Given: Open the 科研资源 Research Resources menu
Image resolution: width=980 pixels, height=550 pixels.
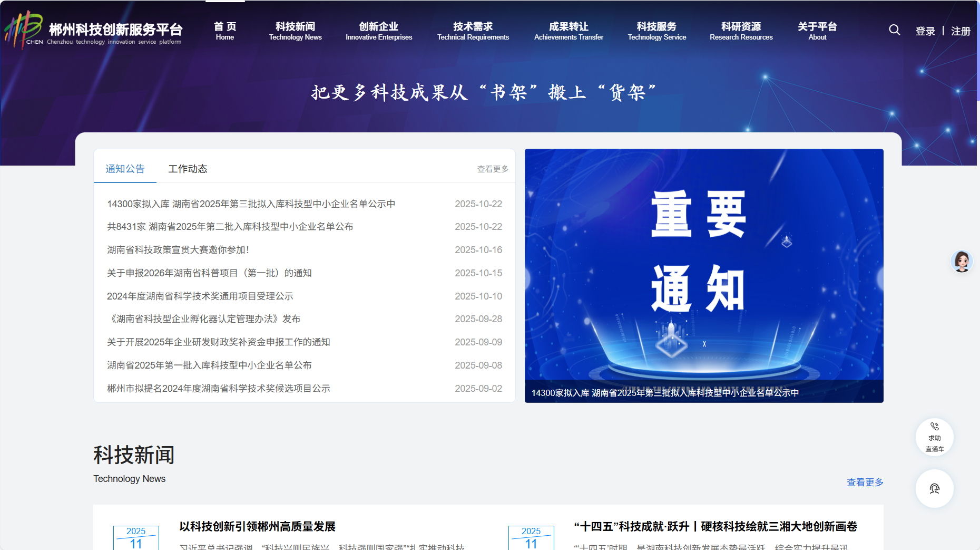Looking at the screenshot, I should point(741,31).
